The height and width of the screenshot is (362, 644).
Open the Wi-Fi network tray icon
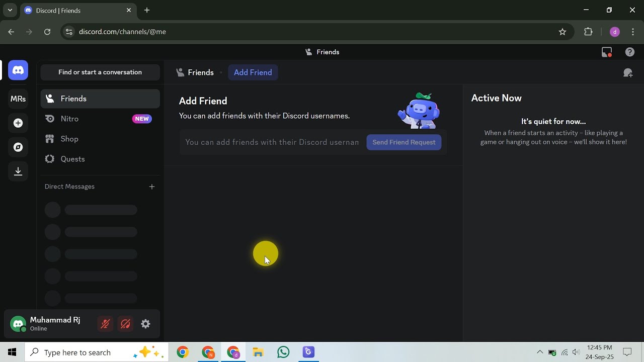click(x=565, y=352)
